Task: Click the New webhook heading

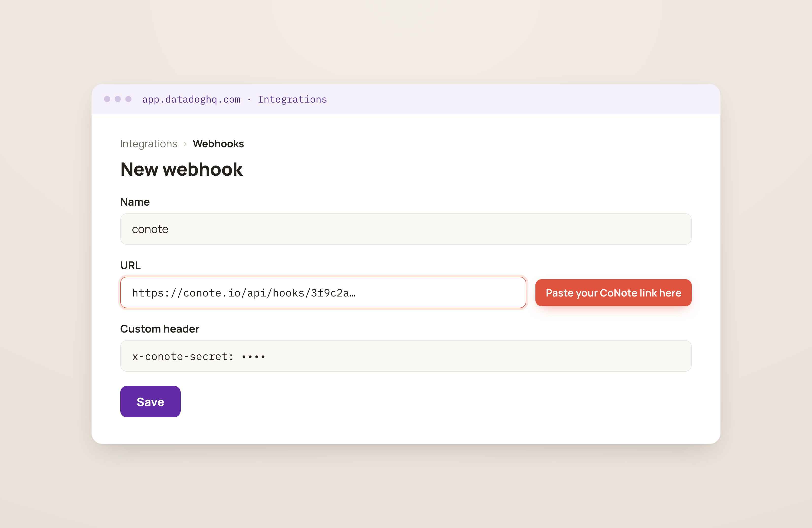Action: 181,169
